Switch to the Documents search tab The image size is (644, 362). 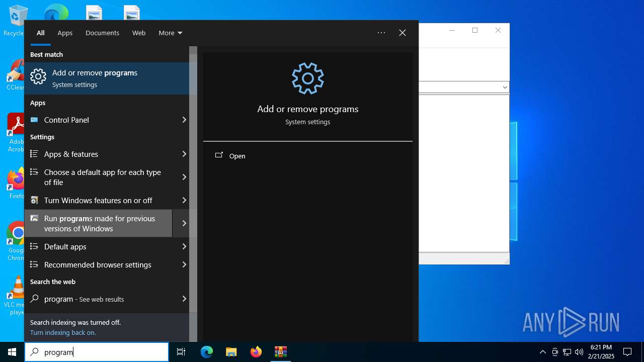(102, 33)
